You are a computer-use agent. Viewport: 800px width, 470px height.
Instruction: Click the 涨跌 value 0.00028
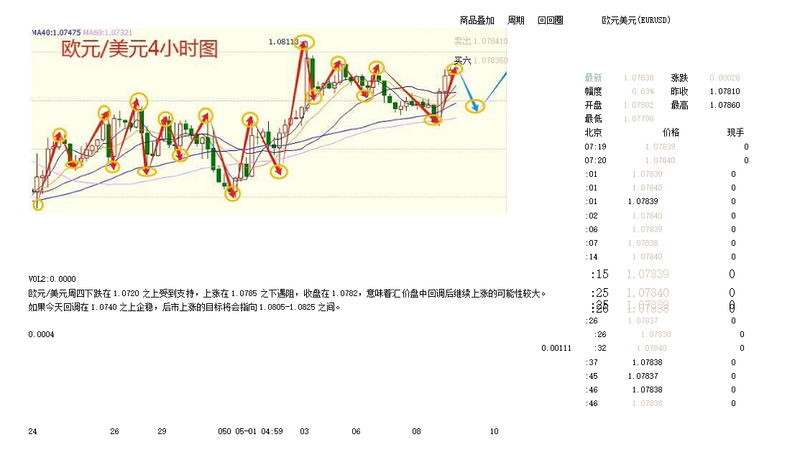click(x=724, y=78)
